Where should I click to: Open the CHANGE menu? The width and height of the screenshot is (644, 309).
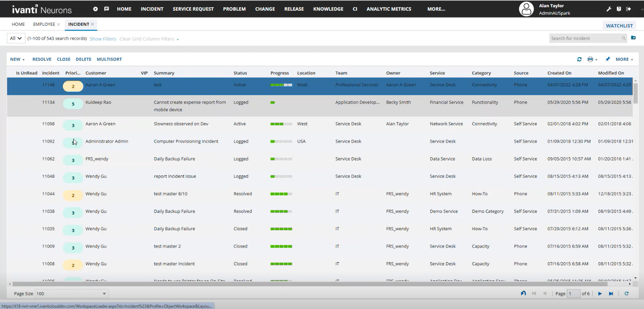(265, 9)
